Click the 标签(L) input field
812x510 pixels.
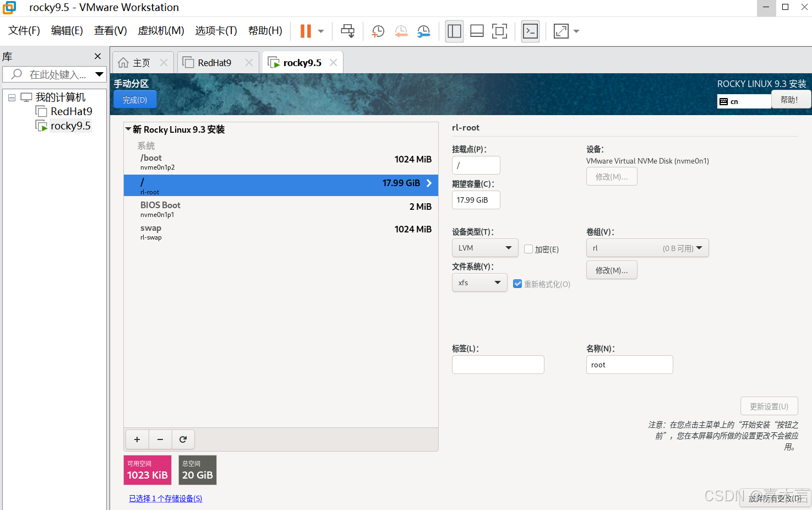point(498,365)
